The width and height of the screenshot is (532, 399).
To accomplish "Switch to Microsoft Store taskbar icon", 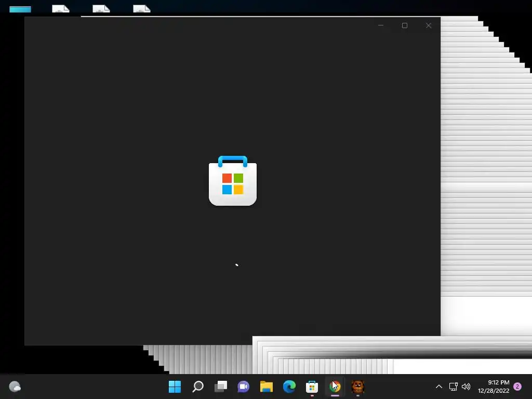I will [x=312, y=387].
